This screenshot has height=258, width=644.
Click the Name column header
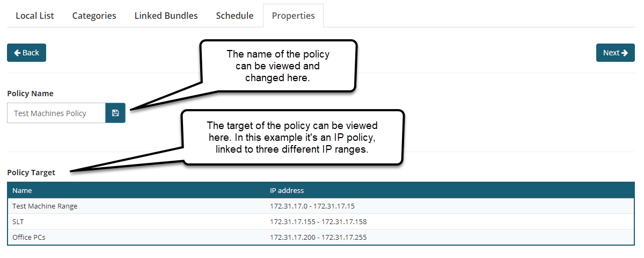pyautogui.click(x=22, y=190)
